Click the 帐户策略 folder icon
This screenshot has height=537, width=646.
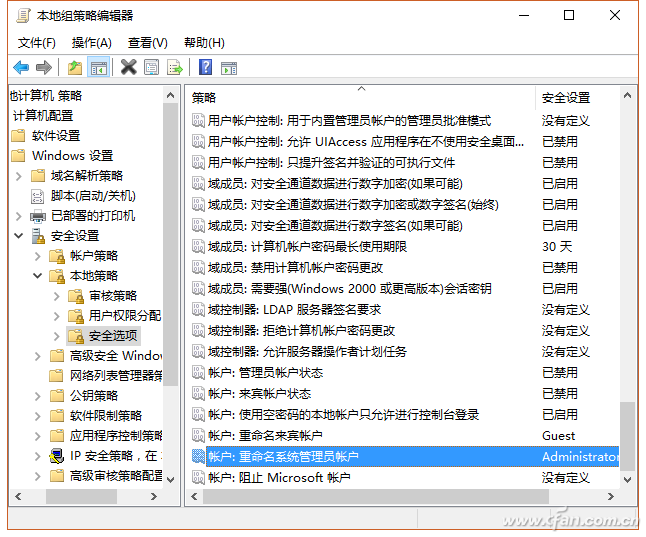pos(57,256)
